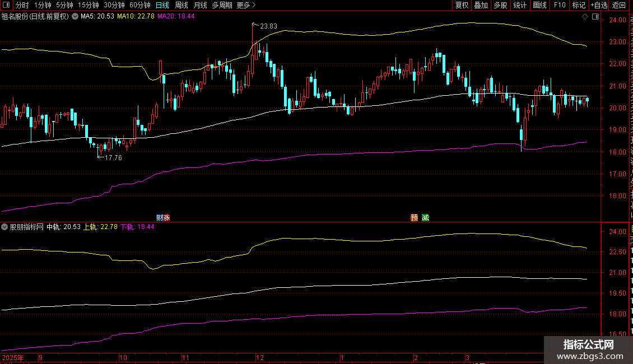Click the 涨 marker on the chart
The image size is (633, 364).
167,217
